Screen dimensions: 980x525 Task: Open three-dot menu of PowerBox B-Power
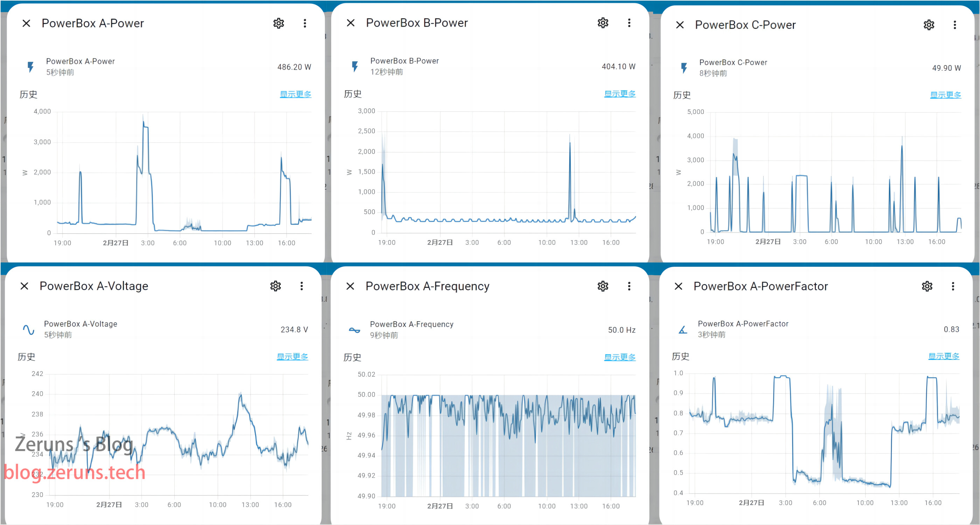(x=629, y=23)
